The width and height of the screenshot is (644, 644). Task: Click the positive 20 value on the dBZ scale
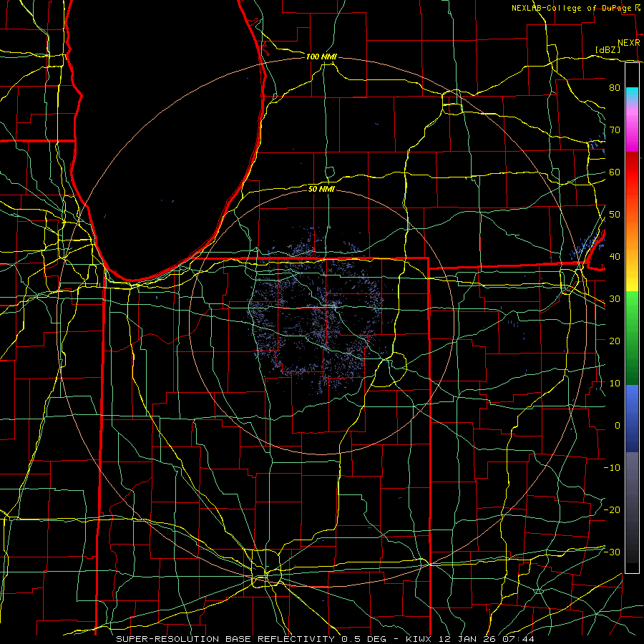point(615,341)
